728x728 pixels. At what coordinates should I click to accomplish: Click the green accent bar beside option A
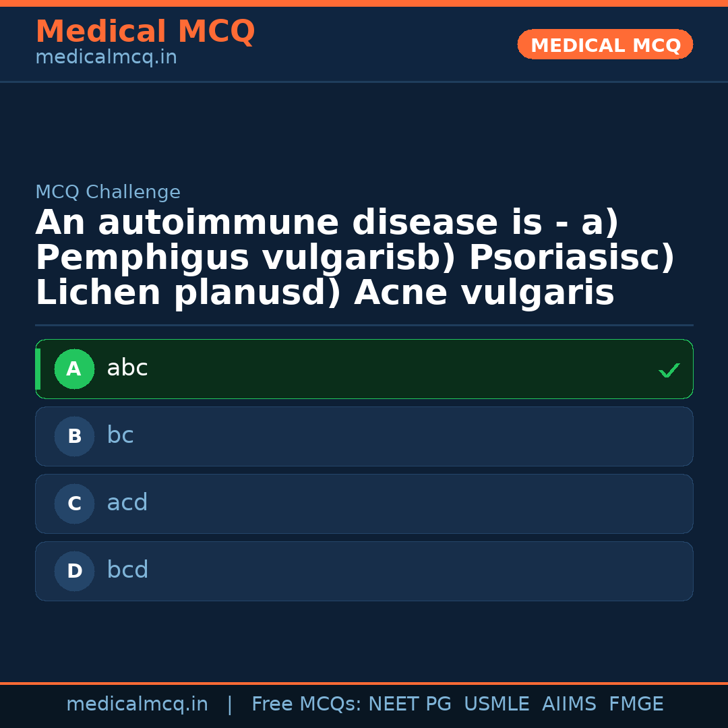38,369
